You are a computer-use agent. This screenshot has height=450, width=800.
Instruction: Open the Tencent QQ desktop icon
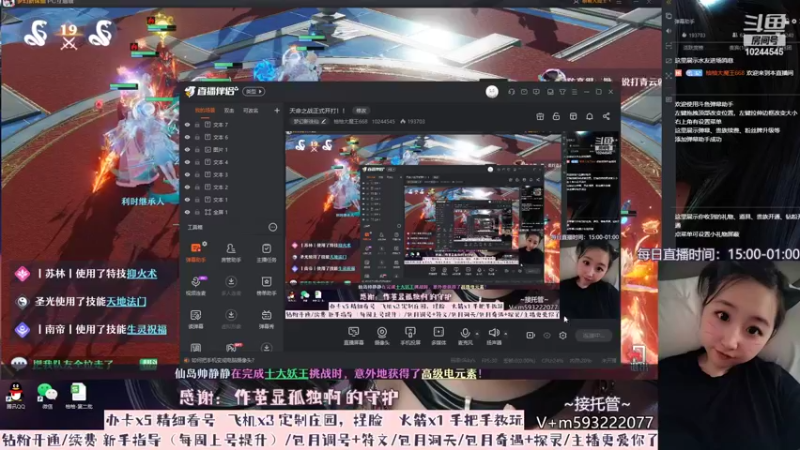click(x=16, y=396)
